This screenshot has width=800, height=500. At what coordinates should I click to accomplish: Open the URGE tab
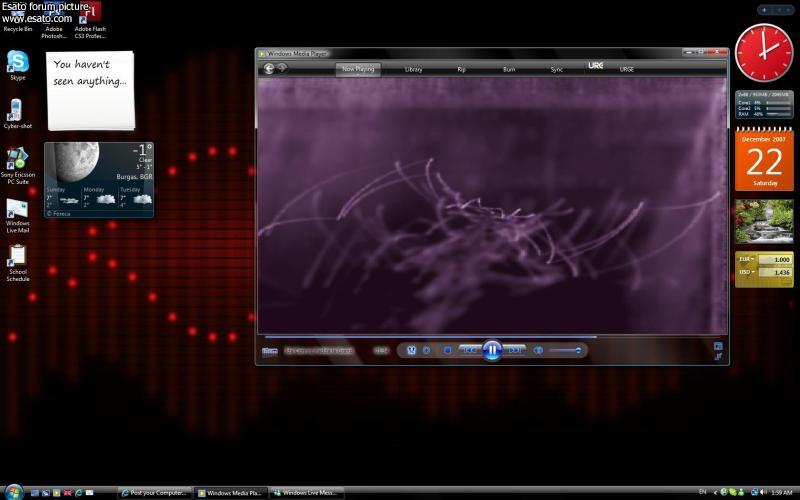627,69
